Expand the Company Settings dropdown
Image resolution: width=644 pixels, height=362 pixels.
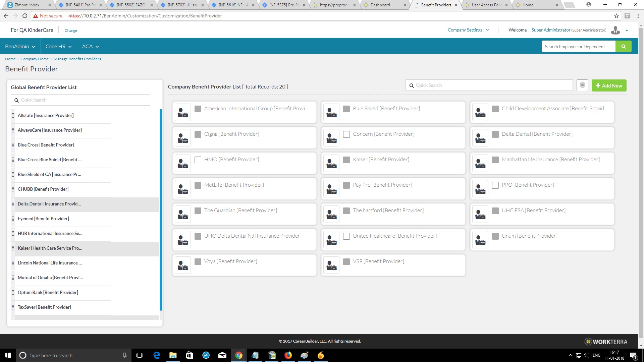click(468, 30)
